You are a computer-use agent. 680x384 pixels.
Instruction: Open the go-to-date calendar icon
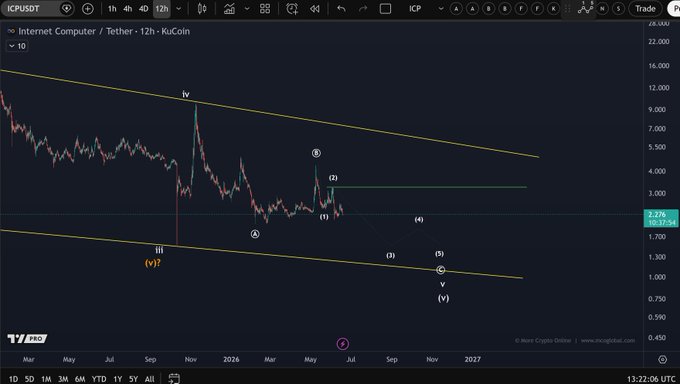(174, 378)
